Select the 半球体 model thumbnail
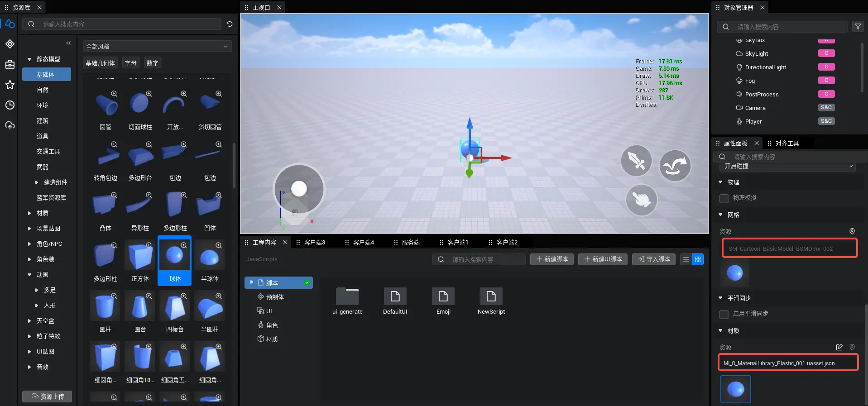The image size is (868, 406). pos(210,261)
